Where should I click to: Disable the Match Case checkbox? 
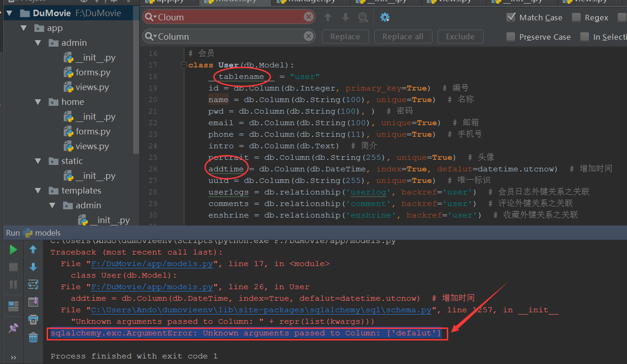tap(511, 17)
